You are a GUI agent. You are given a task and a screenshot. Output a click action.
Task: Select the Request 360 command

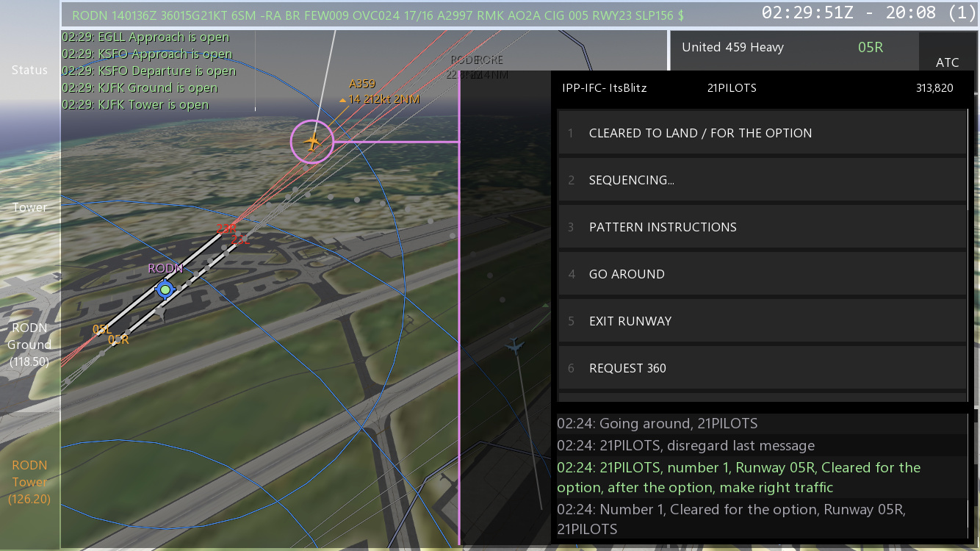coord(762,368)
